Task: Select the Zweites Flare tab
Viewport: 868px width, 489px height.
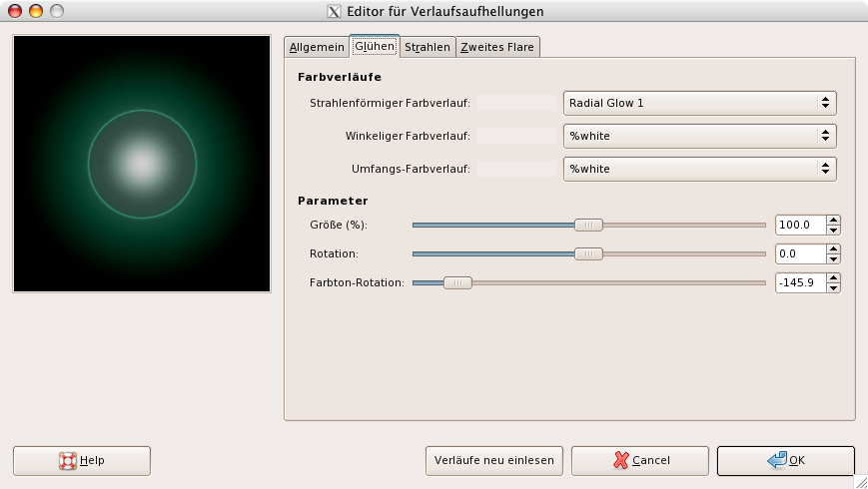Action: pyautogui.click(x=497, y=47)
